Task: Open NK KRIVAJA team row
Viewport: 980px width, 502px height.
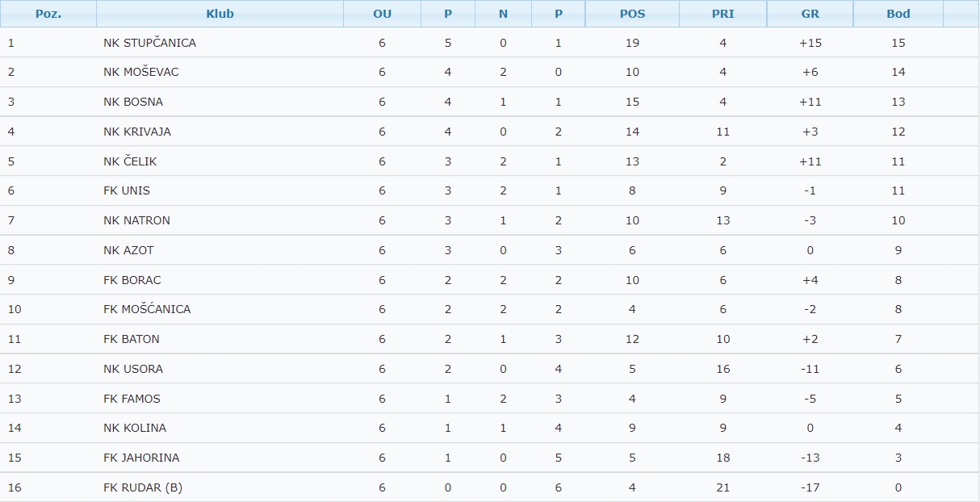Action: tap(137, 132)
